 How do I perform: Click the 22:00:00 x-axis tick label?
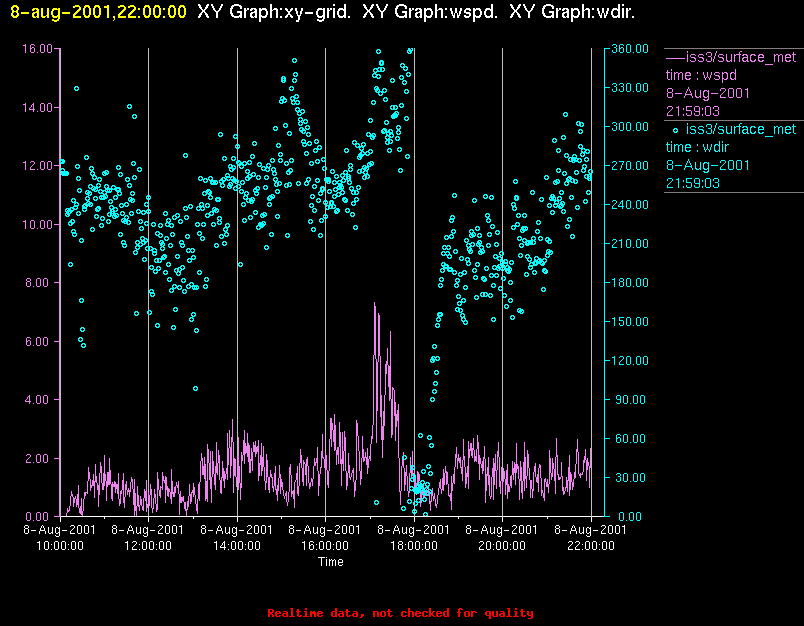590,546
